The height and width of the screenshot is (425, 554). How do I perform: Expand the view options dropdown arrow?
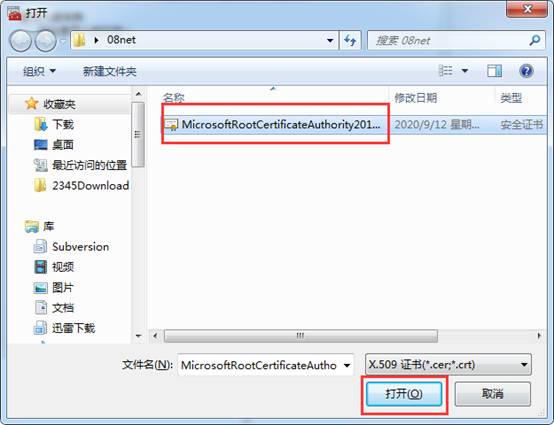465,71
